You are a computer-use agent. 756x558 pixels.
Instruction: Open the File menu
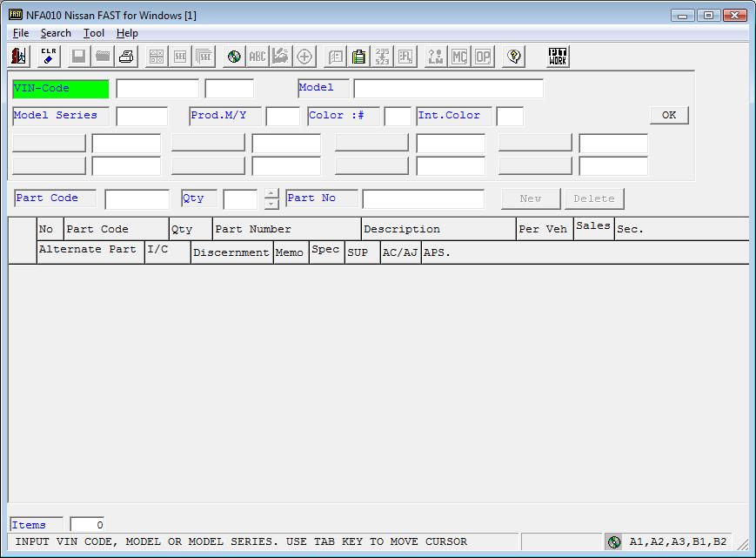tap(21, 33)
